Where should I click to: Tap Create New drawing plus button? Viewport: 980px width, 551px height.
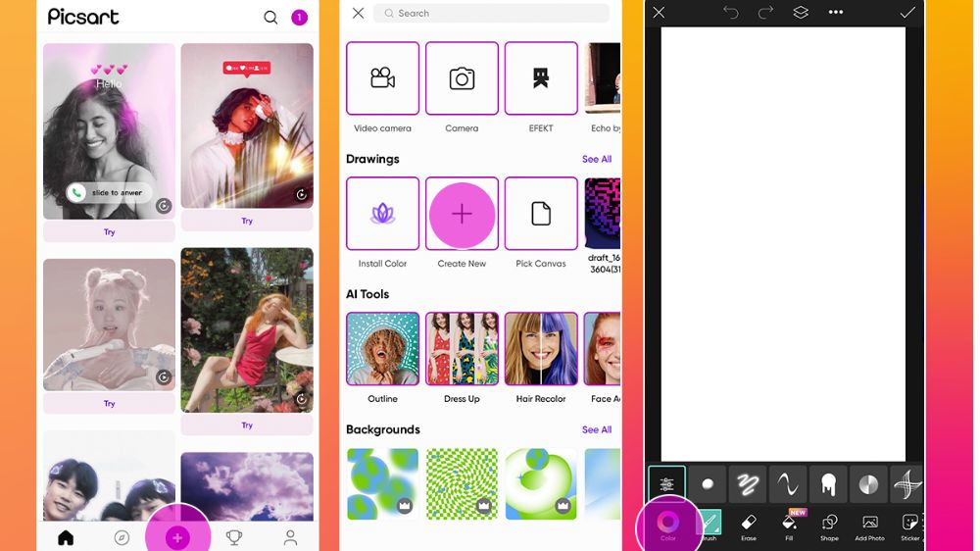(x=462, y=214)
